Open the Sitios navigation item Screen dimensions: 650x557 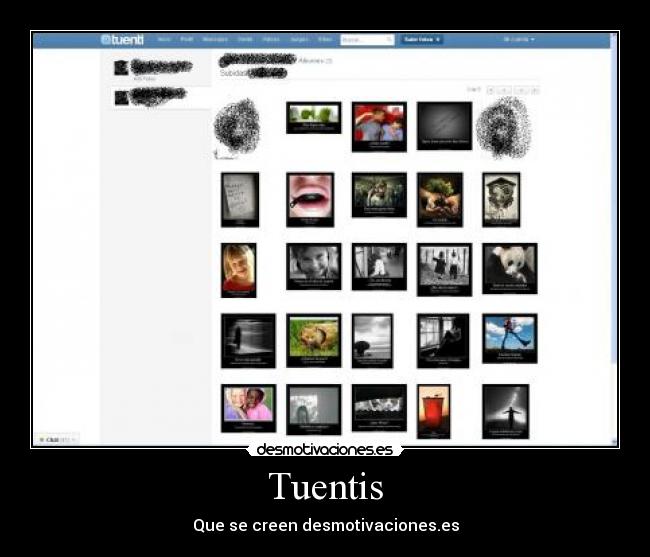tap(325, 39)
